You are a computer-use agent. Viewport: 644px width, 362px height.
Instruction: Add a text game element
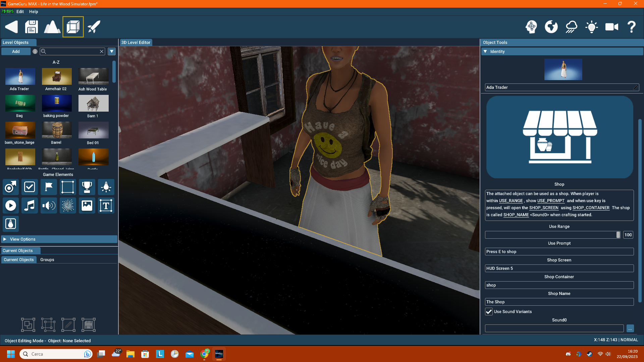[106, 205]
